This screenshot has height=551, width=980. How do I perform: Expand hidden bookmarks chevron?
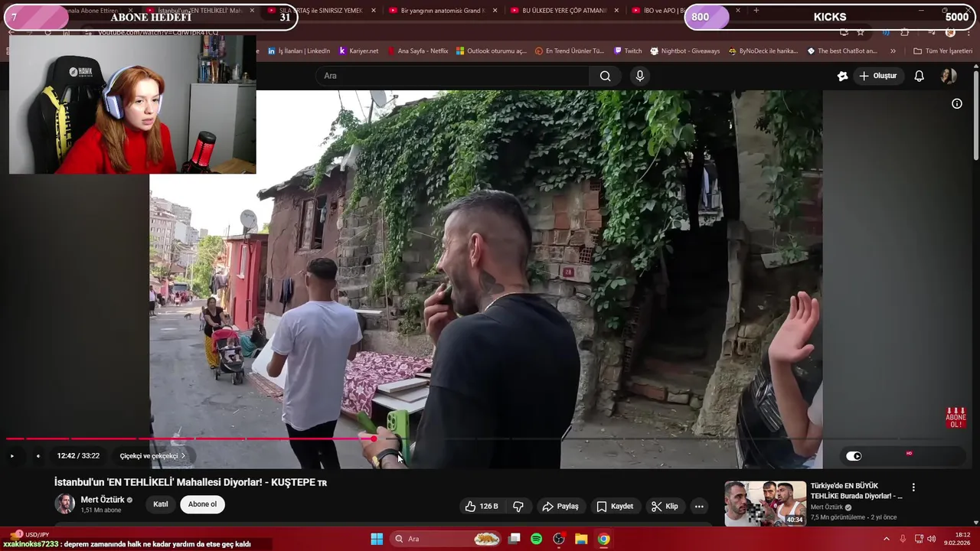pos(893,51)
